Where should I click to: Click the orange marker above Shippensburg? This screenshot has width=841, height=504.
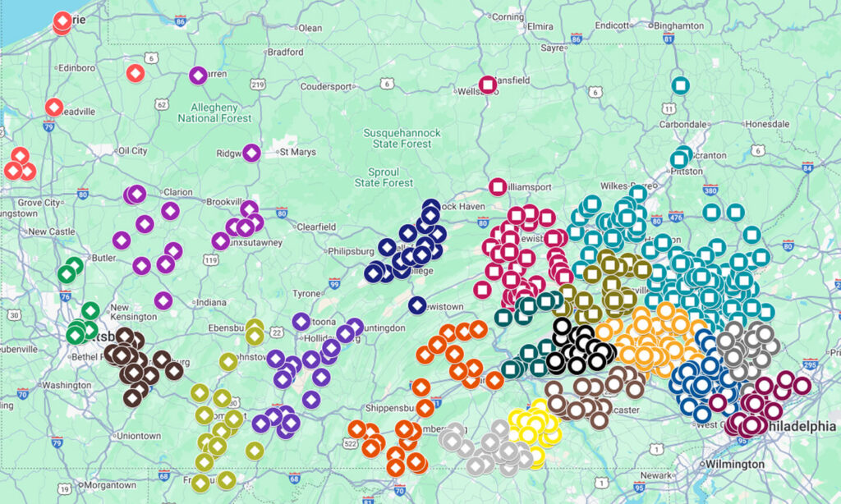coord(421,387)
